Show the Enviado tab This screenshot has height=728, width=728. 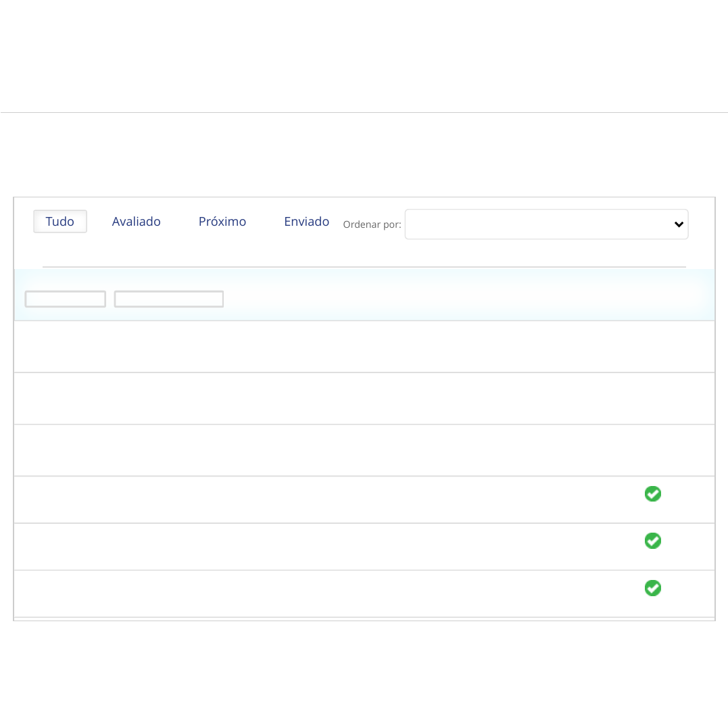(306, 222)
